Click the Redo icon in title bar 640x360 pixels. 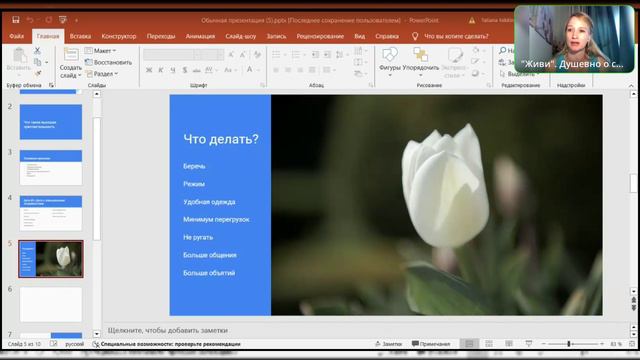[49, 20]
